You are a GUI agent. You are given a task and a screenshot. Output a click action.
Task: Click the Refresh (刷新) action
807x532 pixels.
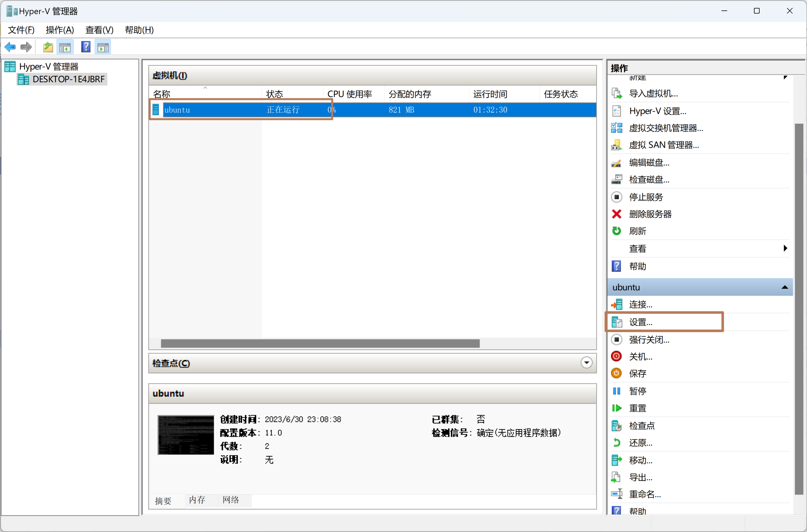[x=637, y=231]
